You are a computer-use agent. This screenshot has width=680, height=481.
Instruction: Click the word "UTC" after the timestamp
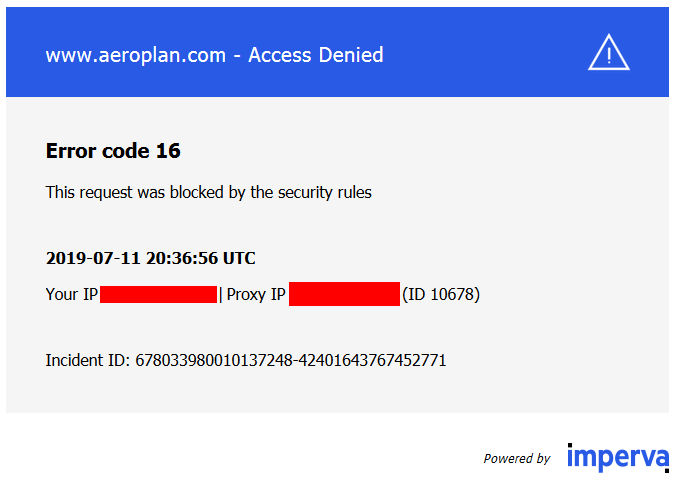pyautogui.click(x=239, y=258)
